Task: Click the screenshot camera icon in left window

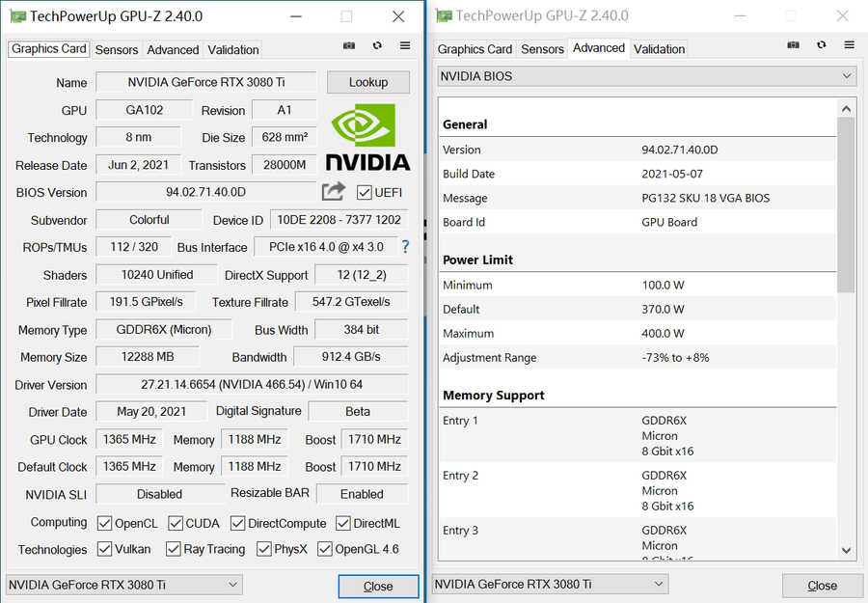Action: (x=349, y=45)
